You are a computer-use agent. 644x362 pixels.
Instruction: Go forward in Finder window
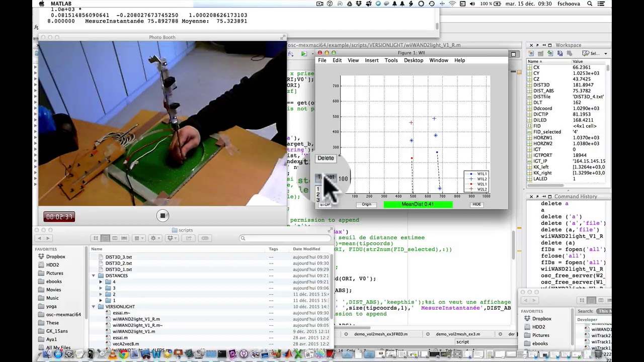48,238
